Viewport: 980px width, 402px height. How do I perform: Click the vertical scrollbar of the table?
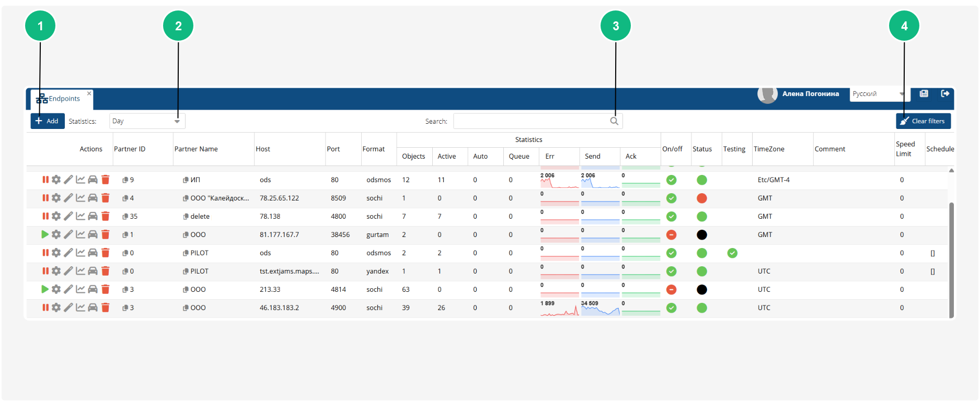point(951,259)
